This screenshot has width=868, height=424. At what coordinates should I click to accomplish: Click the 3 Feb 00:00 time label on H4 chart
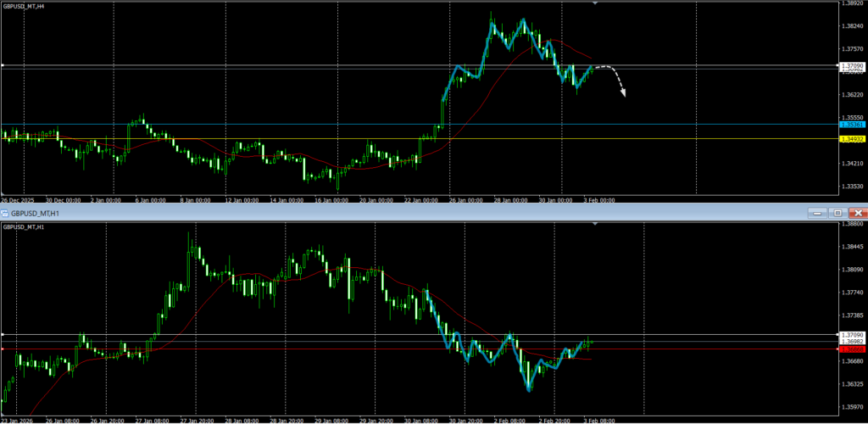[601, 200]
